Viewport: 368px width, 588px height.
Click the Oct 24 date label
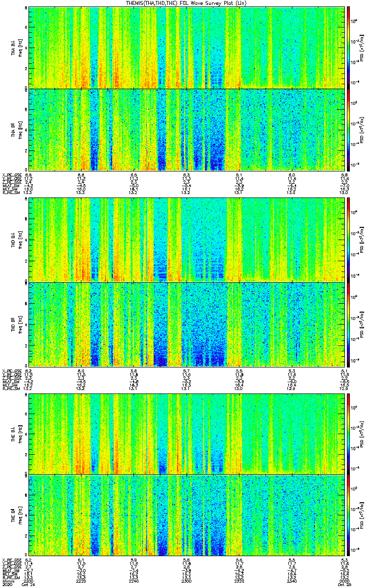pyautogui.click(x=29, y=586)
